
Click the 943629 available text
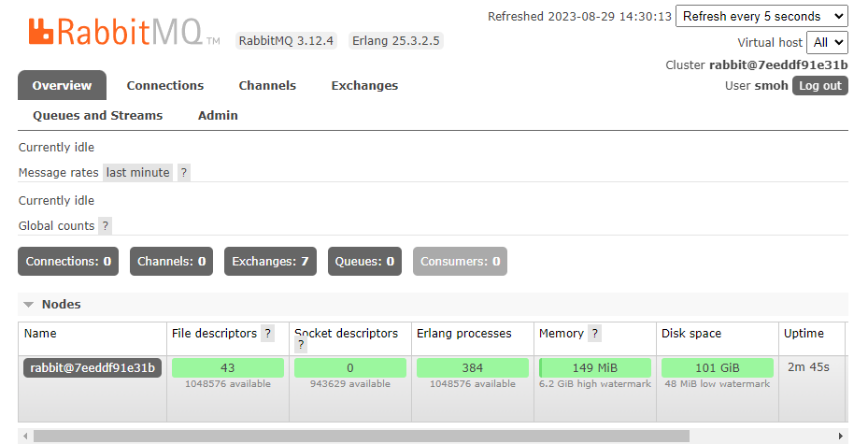click(x=349, y=383)
